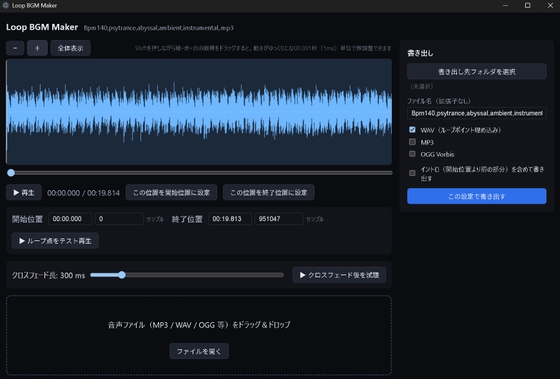Focus the end position time field 00:19.813
Image resolution: width=560 pixels, height=379 pixels.
coord(230,219)
